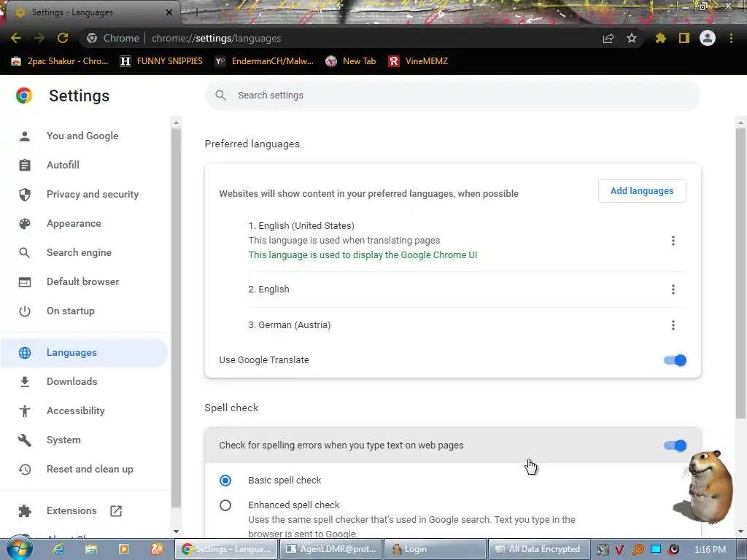Click the main page scroll down arrow
Image resolution: width=747 pixels, height=560 pixels.
(x=740, y=532)
